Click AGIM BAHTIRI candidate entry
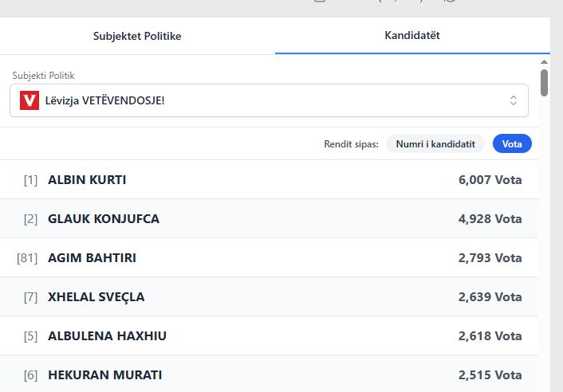Image resolution: width=563 pixels, height=392 pixels. click(x=97, y=258)
